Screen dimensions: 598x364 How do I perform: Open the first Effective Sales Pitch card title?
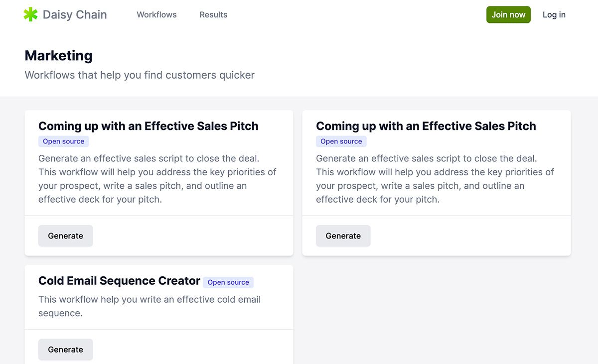click(148, 126)
